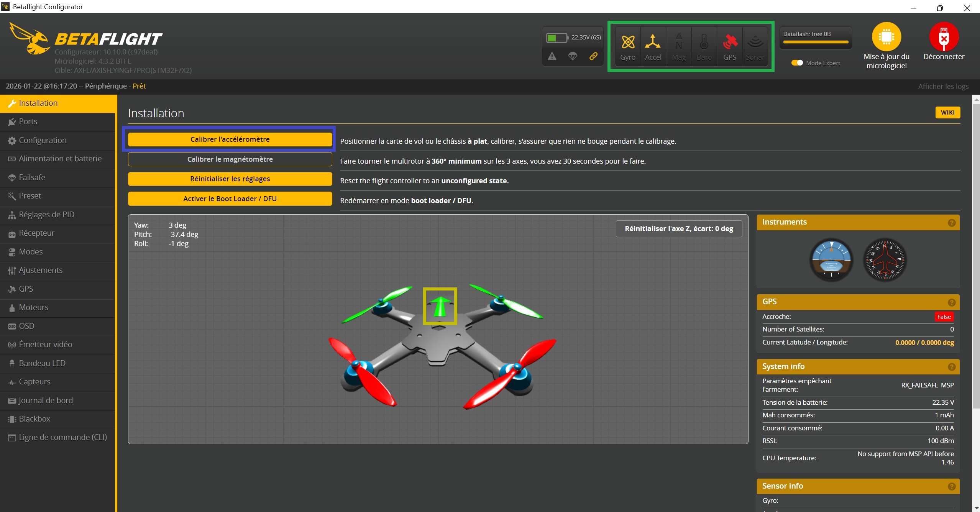Click the red Déconnecter USB icon
This screenshot has height=512, width=980.
point(944,37)
